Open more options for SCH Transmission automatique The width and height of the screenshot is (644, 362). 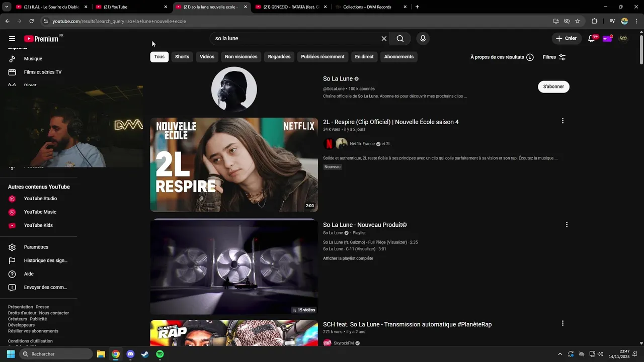(x=562, y=323)
